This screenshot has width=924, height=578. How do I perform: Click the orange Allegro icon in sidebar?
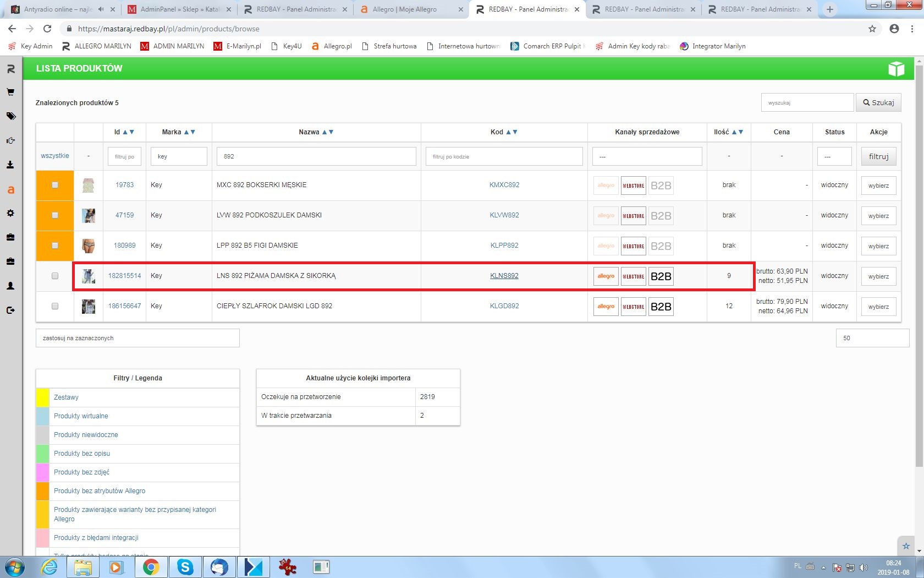(x=10, y=190)
